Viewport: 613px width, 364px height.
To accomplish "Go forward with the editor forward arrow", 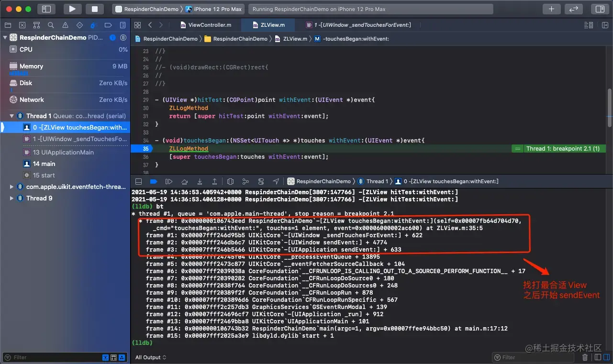I will [161, 25].
